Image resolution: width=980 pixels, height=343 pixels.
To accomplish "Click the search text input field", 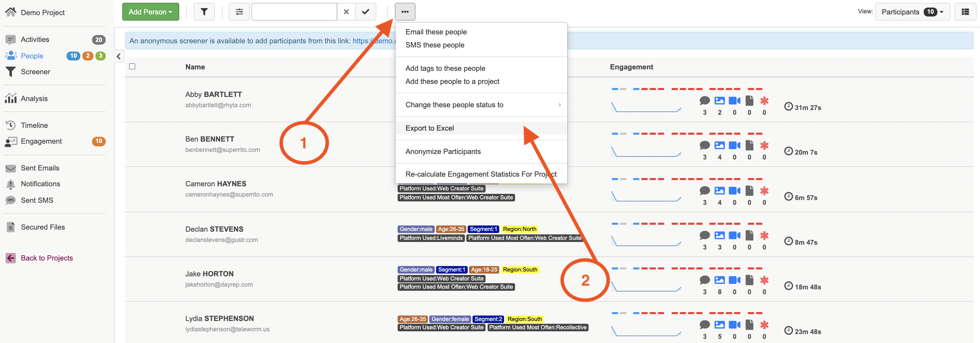I will click(294, 12).
